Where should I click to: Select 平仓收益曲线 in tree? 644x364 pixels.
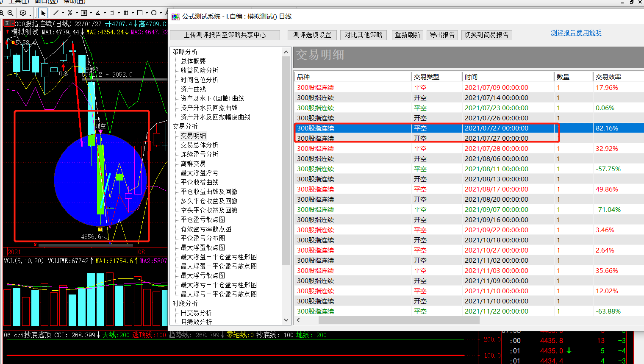point(200,182)
